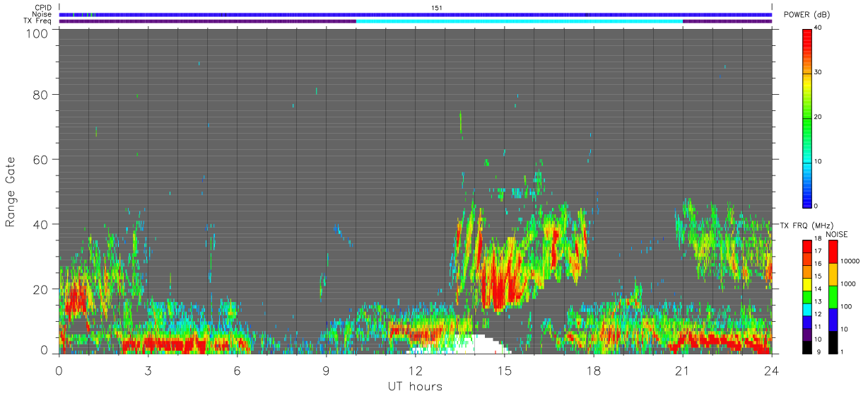
Task: Select the Noise row label at top left
Action: click(42, 14)
